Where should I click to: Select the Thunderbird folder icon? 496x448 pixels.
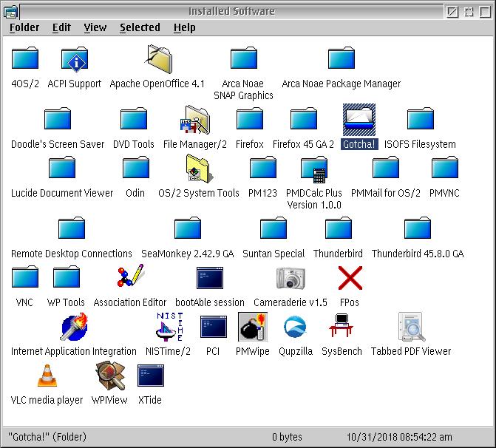click(x=338, y=228)
